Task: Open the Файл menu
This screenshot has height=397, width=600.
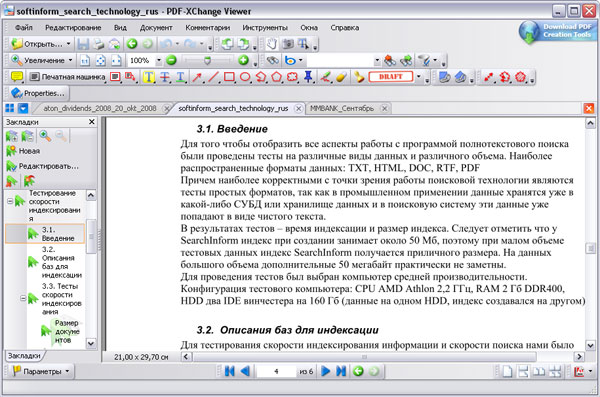Action: [24, 28]
